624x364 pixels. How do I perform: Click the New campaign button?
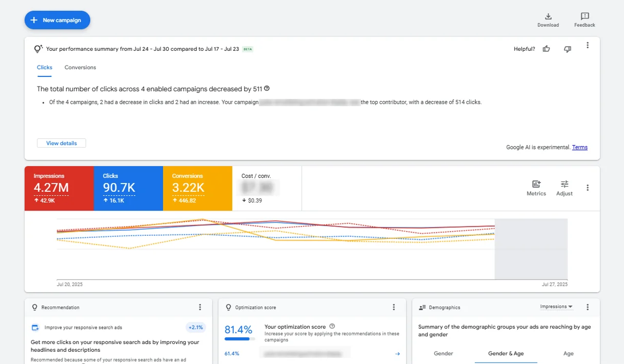(x=57, y=20)
